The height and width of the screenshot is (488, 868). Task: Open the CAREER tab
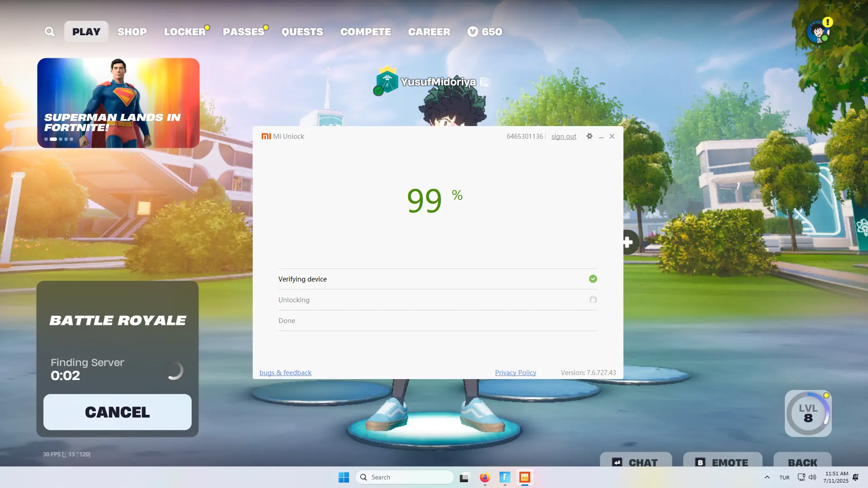429,32
